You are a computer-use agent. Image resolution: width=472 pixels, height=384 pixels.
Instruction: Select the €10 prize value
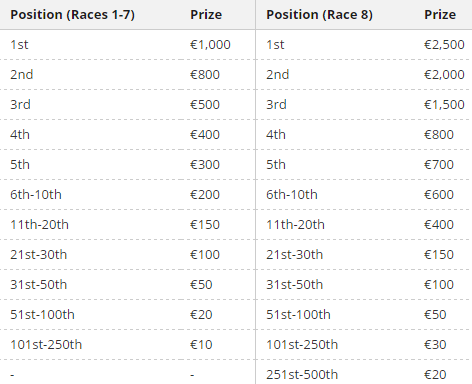[201, 345]
